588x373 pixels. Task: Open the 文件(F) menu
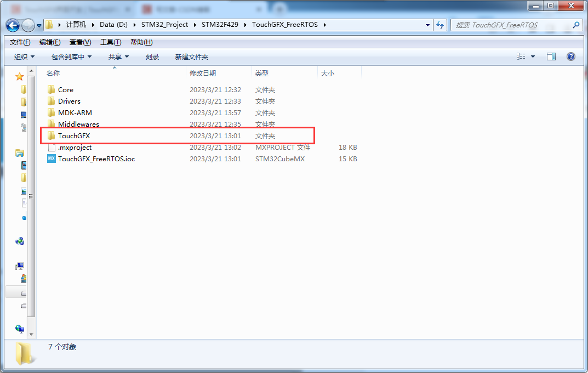pyautogui.click(x=20, y=42)
